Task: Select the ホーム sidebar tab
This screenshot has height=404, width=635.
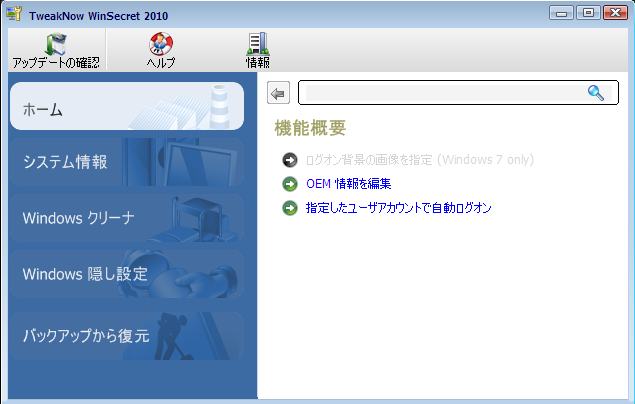Action: (x=127, y=106)
